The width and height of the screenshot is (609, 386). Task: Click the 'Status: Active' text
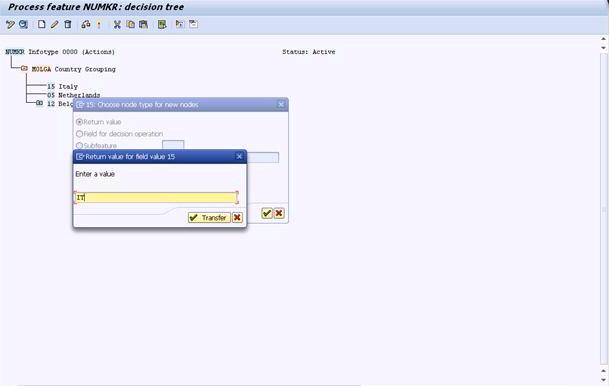[308, 52]
